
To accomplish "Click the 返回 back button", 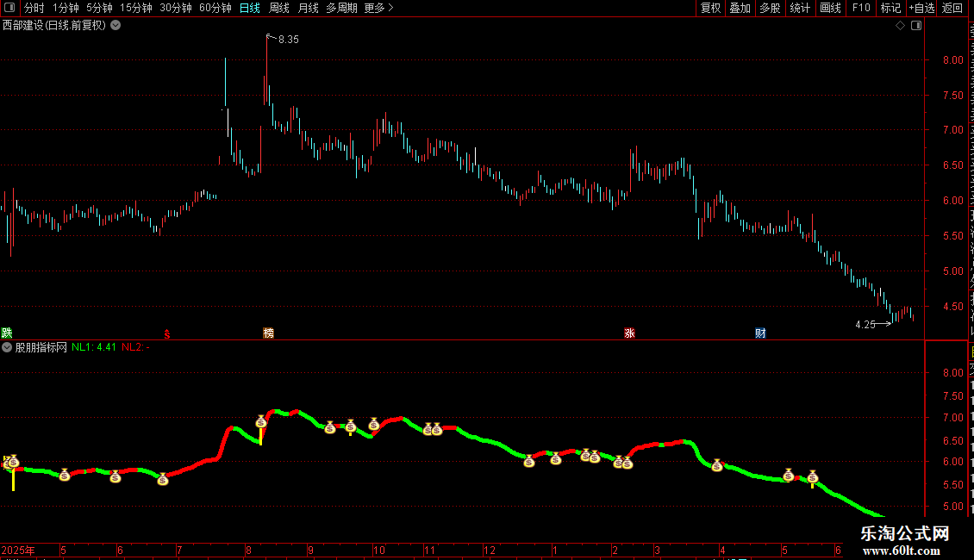I will point(952,8).
